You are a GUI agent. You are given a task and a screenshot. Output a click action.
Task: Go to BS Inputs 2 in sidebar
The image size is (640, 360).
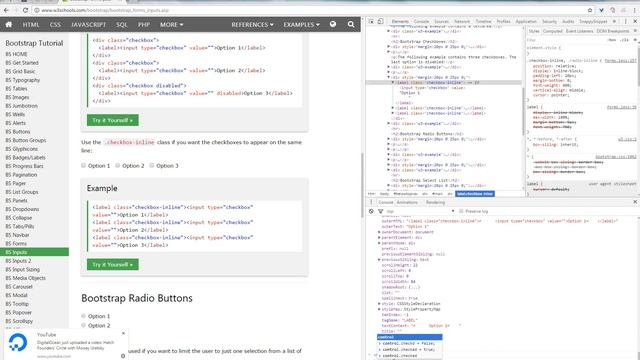coord(18,261)
